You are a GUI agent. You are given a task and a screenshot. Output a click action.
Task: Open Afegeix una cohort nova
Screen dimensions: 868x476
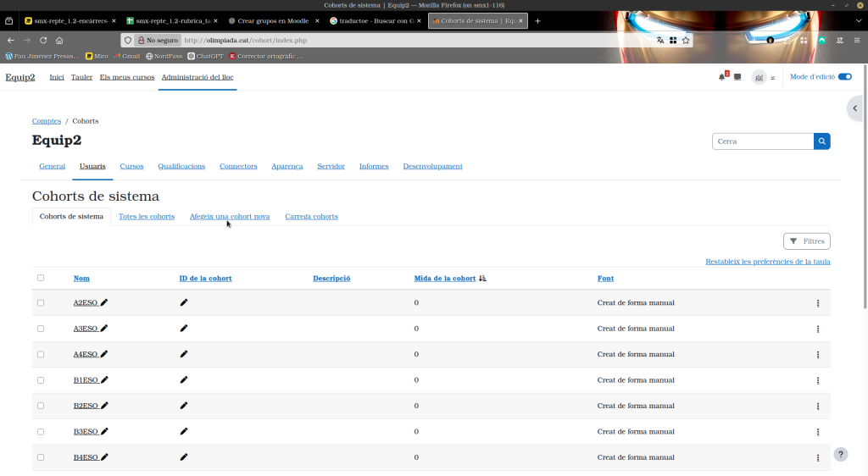230,217
